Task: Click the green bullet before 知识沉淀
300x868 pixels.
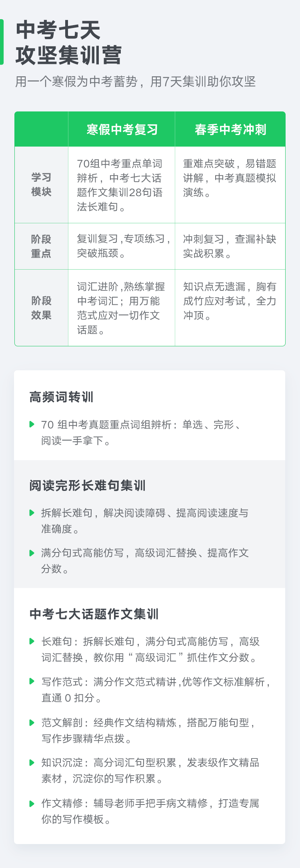Action: pyautogui.click(x=32, y=763)
